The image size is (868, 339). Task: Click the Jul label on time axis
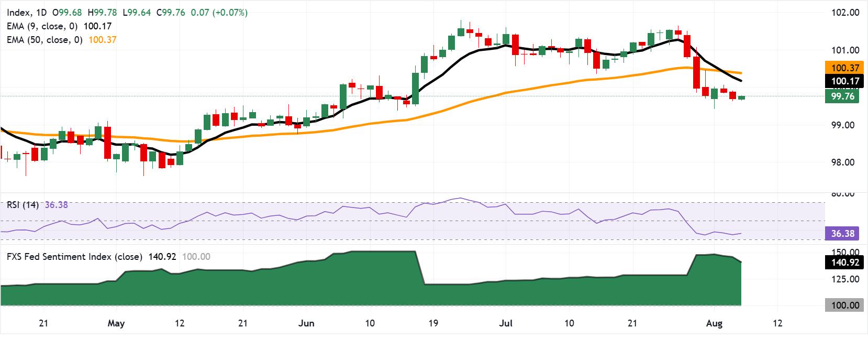(x=506, y=323)
